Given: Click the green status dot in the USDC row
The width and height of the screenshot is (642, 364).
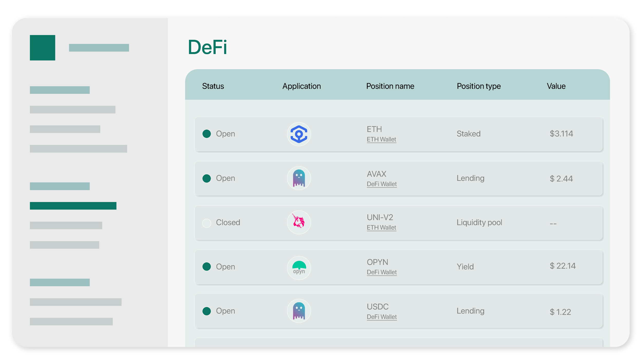Looking at the screenshot, I should click(207, 311).
